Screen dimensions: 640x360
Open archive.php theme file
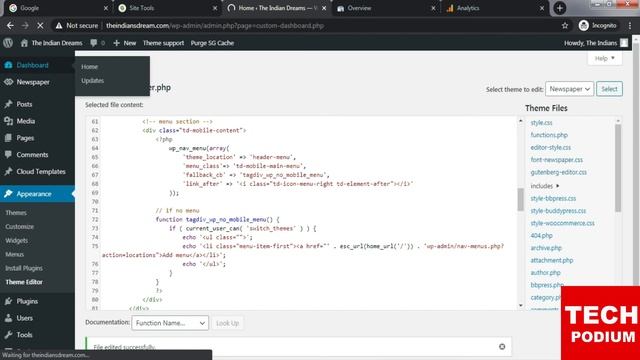546,248
